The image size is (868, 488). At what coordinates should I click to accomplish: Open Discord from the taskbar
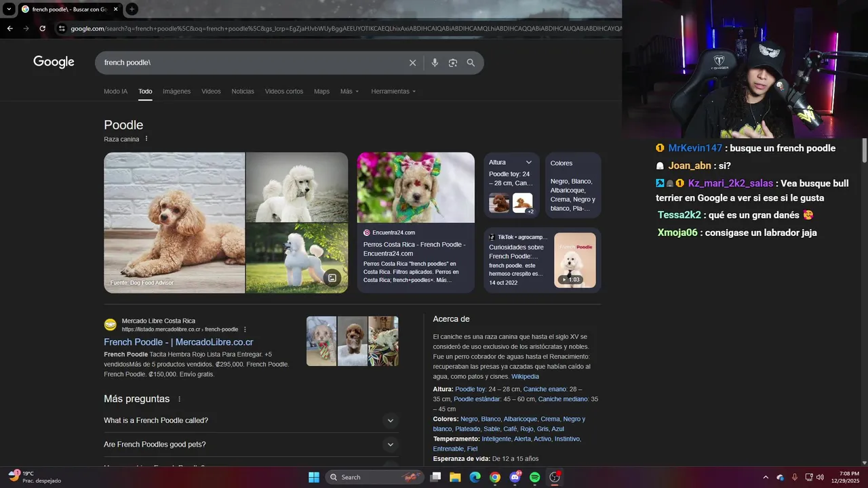click(515, 477)
